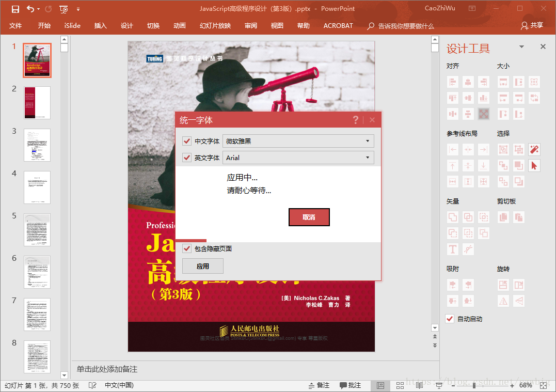
Task: Uncheck 包含隐藏页面 checkbox
Action: (187, 249)
